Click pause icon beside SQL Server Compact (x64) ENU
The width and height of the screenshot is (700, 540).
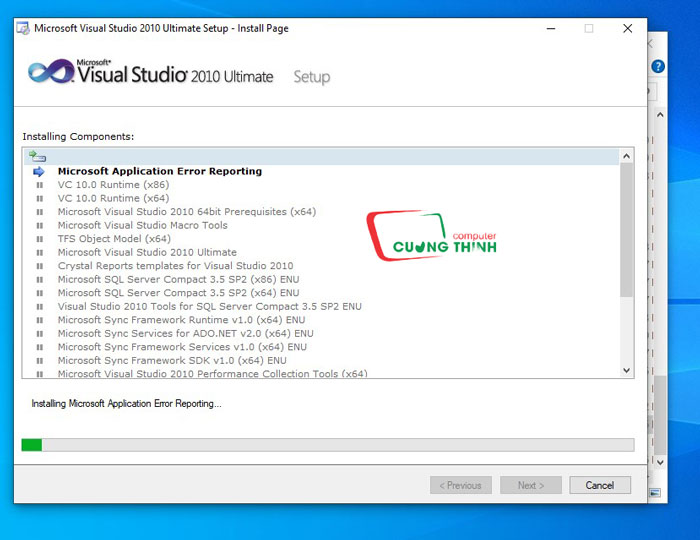(40, 293)
